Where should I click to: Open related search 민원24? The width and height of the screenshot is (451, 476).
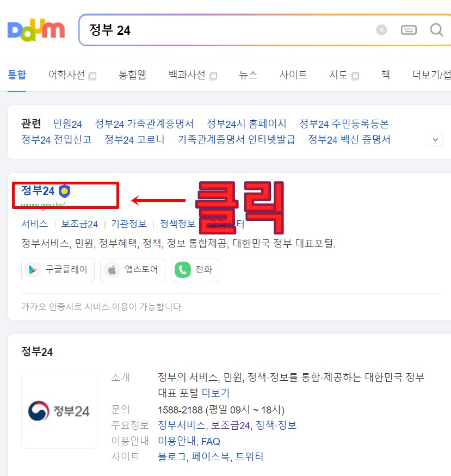tap(67, 124)
